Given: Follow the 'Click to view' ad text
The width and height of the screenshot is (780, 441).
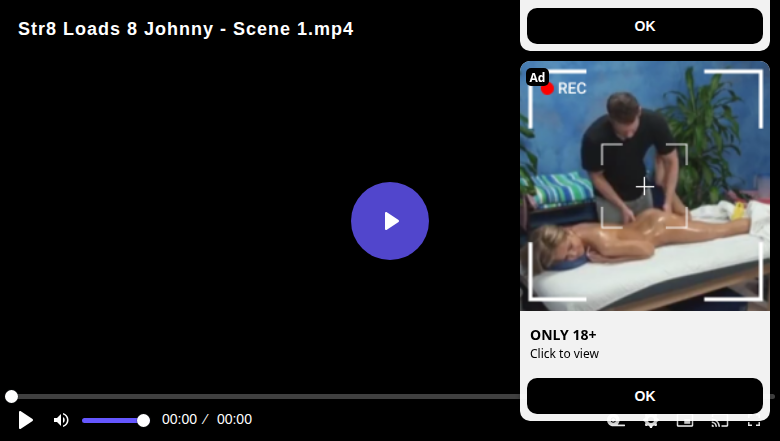Looking at the screenshot, I should [x=564, y=353].
